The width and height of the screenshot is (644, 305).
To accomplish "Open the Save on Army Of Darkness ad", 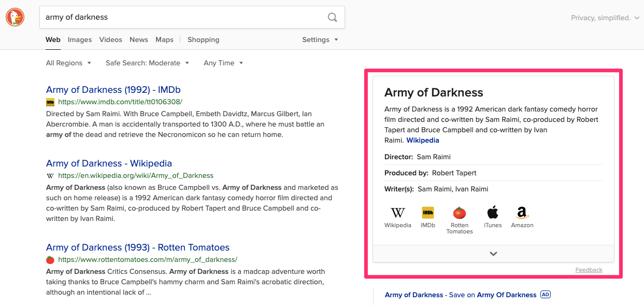I will pos(461,295).
